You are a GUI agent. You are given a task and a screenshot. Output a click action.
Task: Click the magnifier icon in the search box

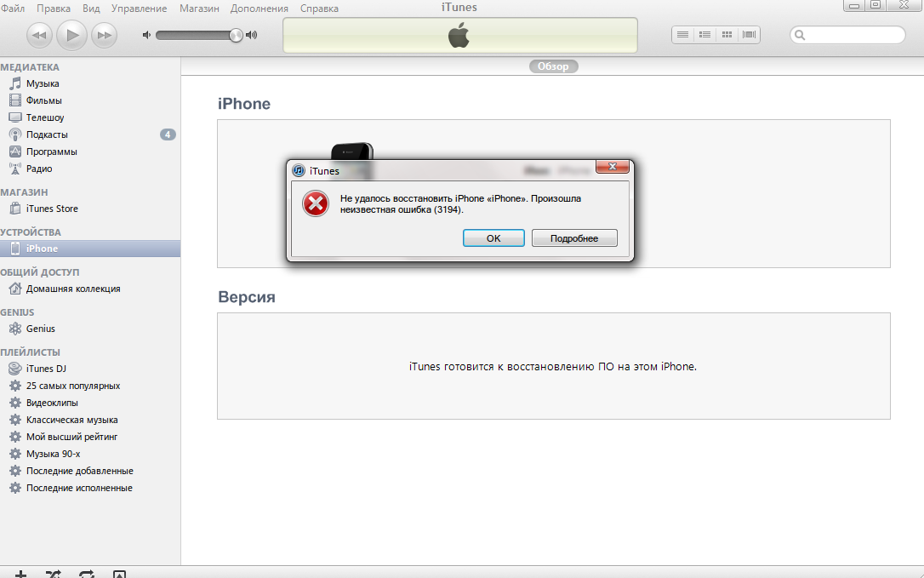pyautogui.click(x=800, y=35)
